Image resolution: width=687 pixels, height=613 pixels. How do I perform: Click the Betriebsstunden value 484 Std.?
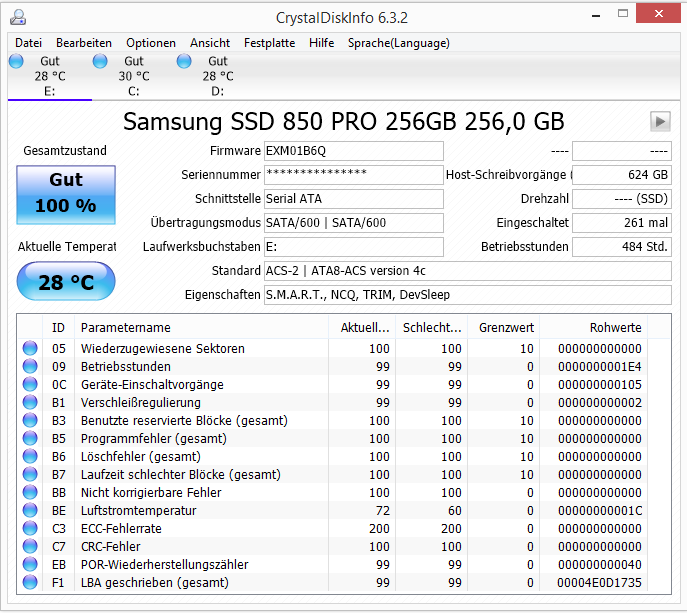tap(622, 247)
